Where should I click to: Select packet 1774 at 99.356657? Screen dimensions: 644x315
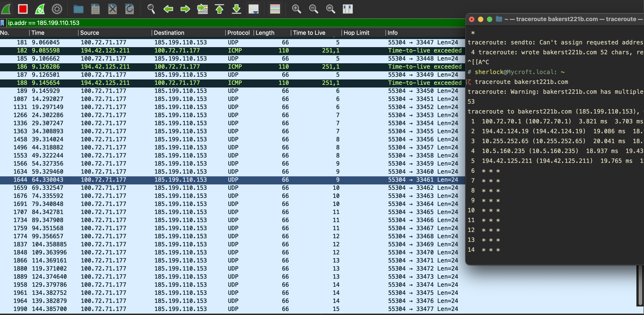click(x=232, y=236)
